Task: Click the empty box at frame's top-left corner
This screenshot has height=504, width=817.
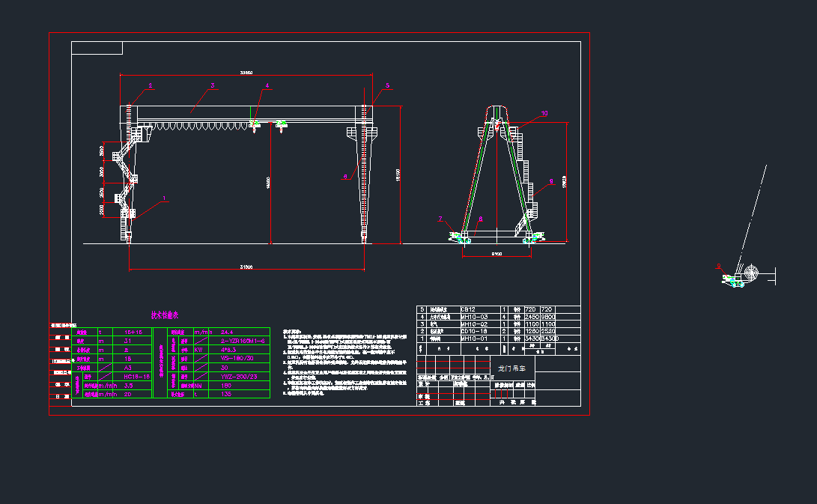Action: 97,48
